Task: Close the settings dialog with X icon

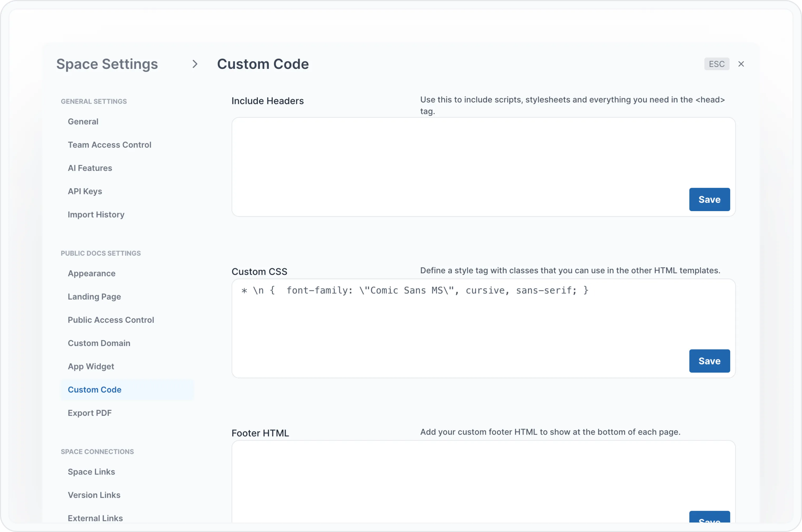Action: [741, 64]
